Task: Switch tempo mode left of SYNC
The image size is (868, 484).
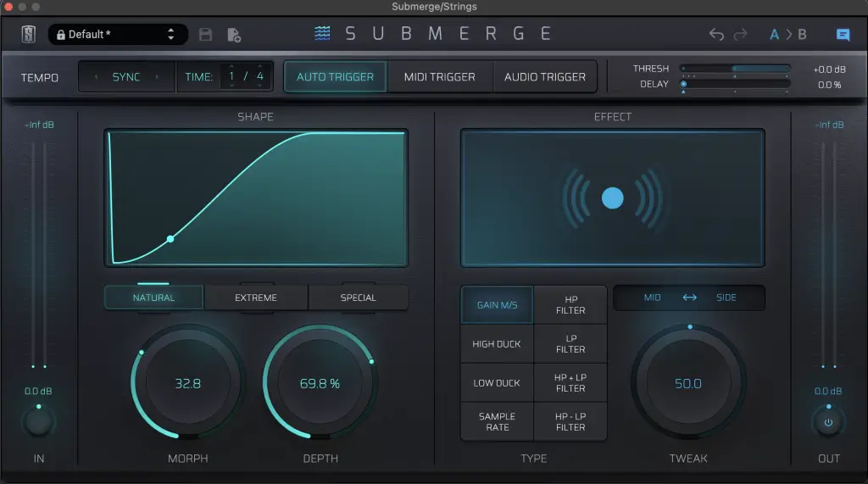Action: tap(96, 77)
